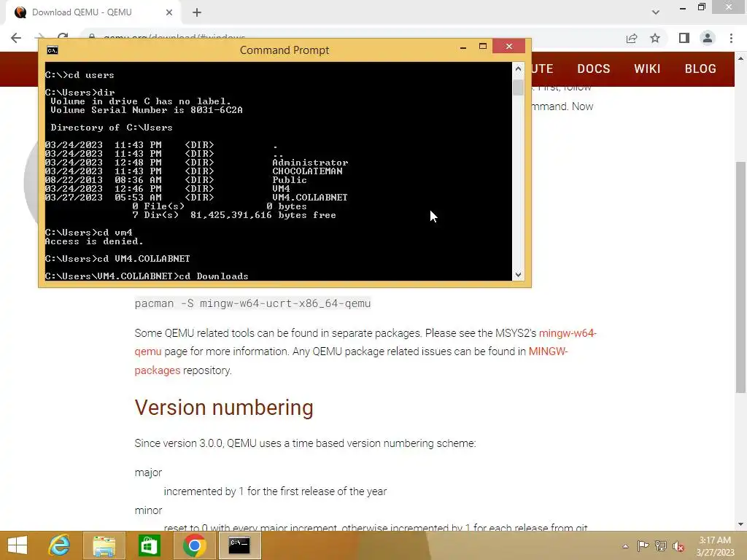Follow the mingw-w64-qemu link
Image resolution: width=747 pixels, height=560 pixels.
pyautogui.click(x=568, y=332)
